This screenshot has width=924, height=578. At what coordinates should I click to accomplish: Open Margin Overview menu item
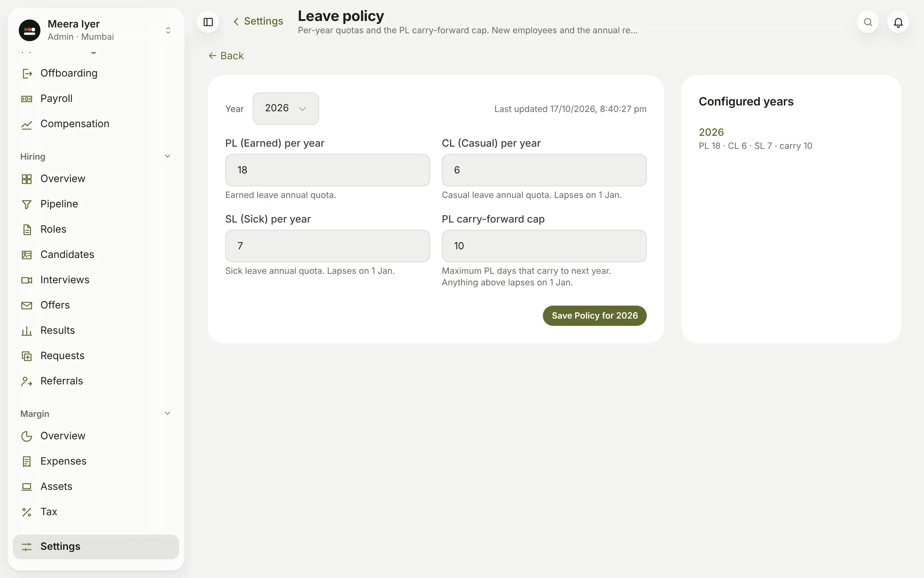tap(96, 436)
